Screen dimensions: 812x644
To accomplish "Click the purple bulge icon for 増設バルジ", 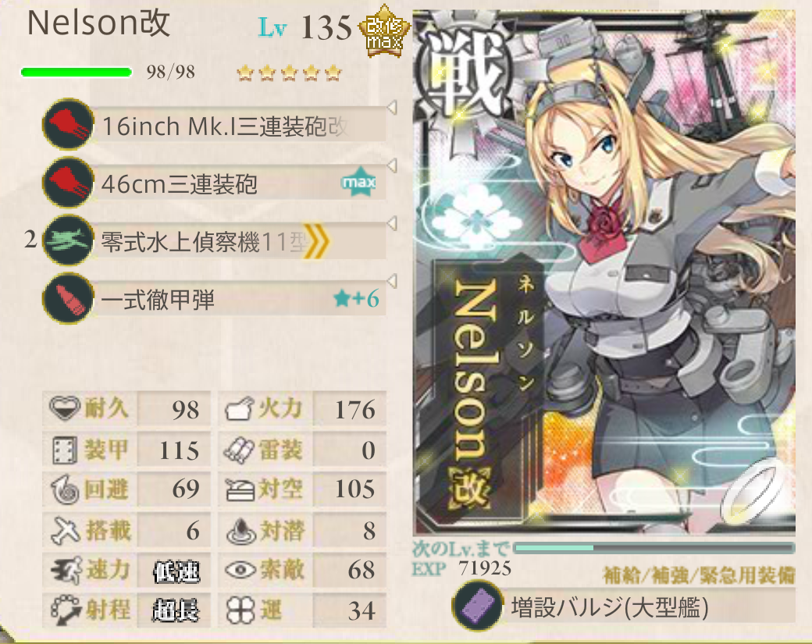I will [x=478, y=607].
